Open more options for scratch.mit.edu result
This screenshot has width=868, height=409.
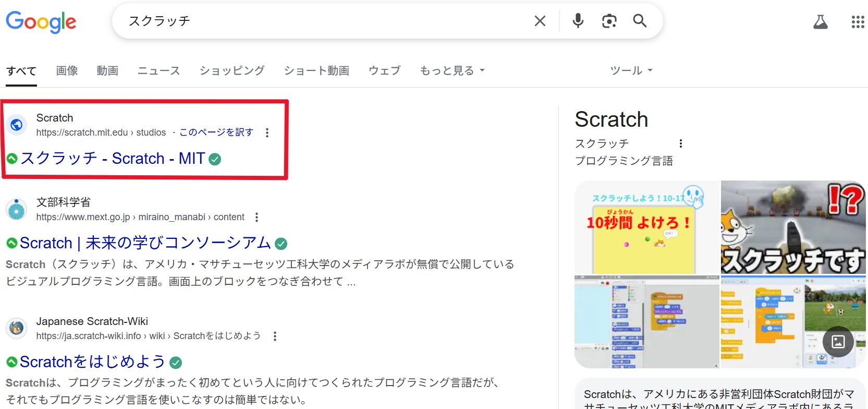click(x=267, y=133)
